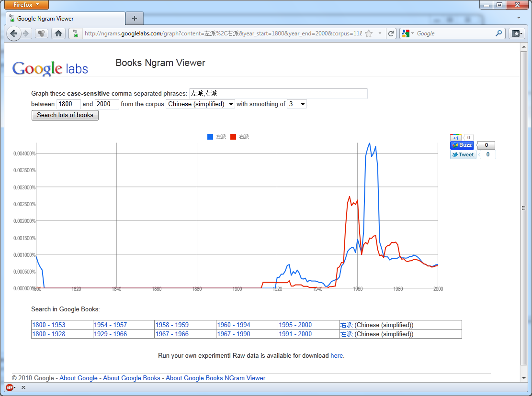Open the 1967 - 1990 link
532x396 pixels.
tap(234, 334)
